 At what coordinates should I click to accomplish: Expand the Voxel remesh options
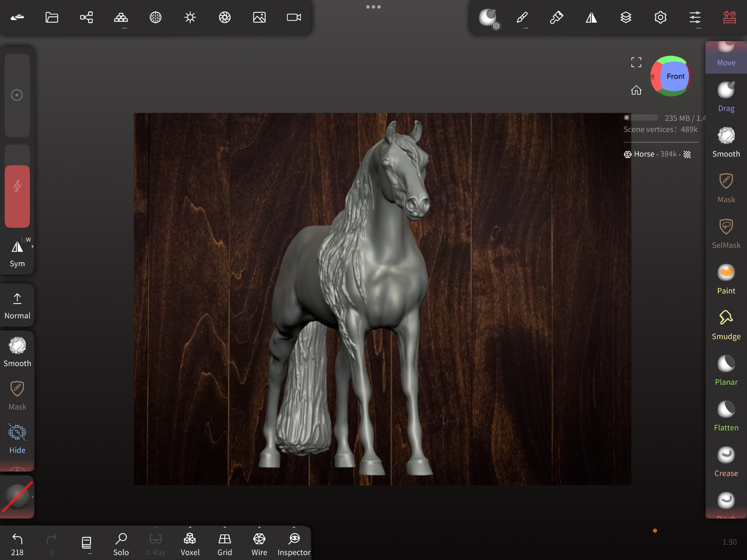coord(190,528)
